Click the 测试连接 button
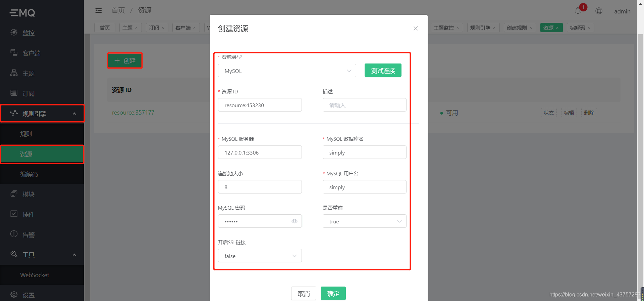The height and width of the screenshot is (301, 644). tap(383, 70)
